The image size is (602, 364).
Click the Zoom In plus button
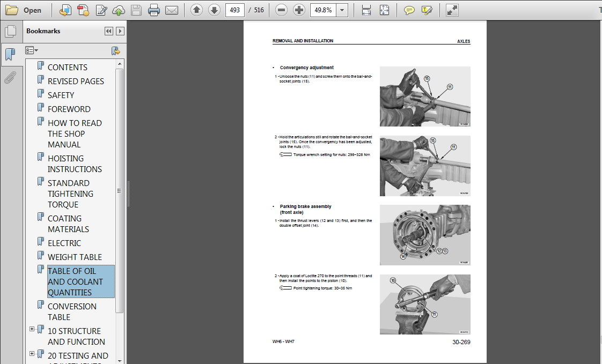point(299,10)
